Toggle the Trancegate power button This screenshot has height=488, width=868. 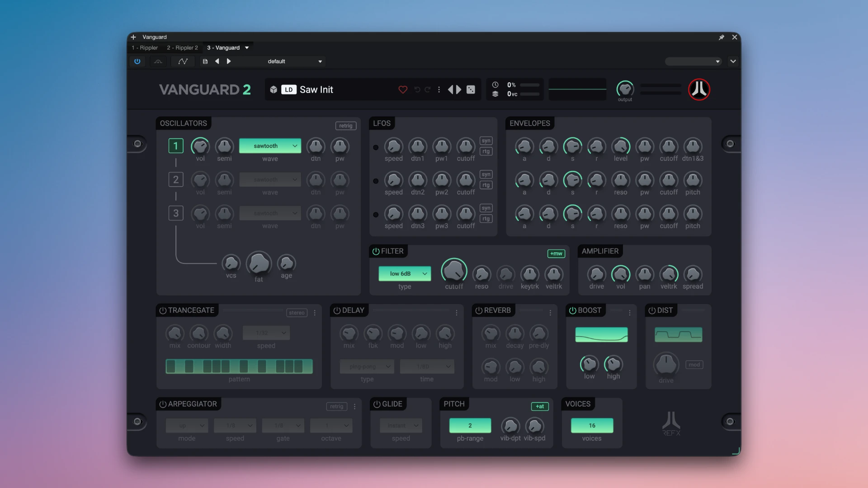click(x=163, y=310)
